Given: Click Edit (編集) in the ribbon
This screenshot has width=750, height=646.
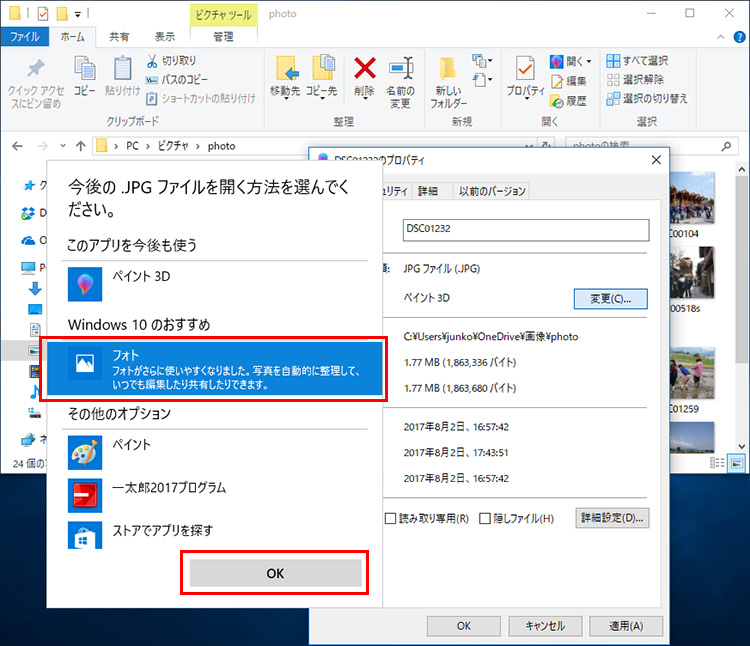Looking at the screenshot, I should coord(568,81).
